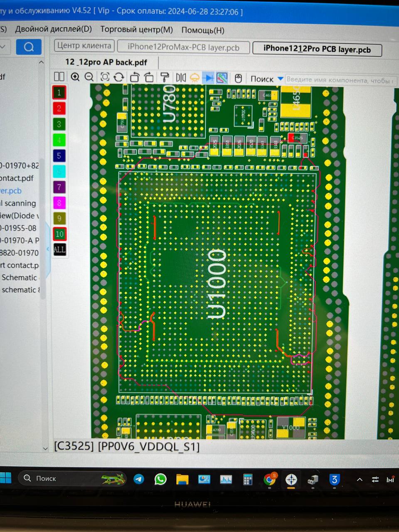Open the compass app in the taskbar
This screenshot has height=532, width=399.
click(291, 480)
